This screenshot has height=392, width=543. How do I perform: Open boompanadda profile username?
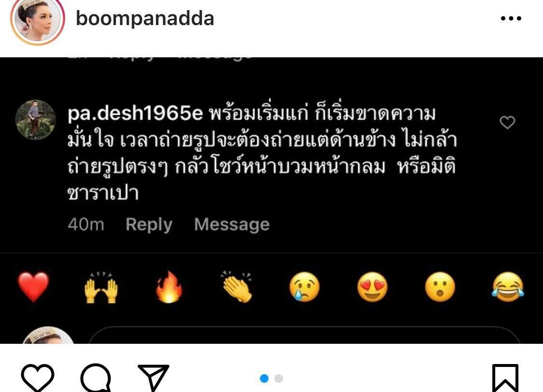click(x=145, y=18)
